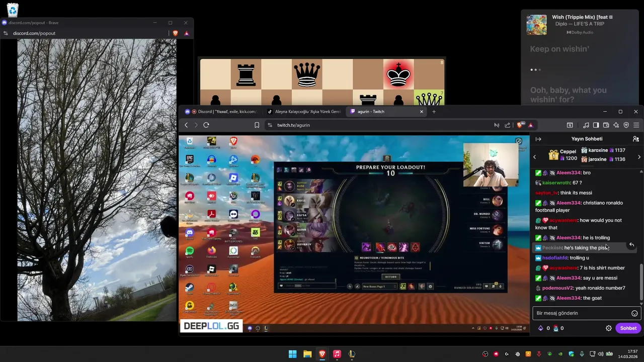The width and height of the screenshot is (644, 362).
Task: Open Apple Music from taskbar
Action: pyautogui.click(x=337, y=354)
